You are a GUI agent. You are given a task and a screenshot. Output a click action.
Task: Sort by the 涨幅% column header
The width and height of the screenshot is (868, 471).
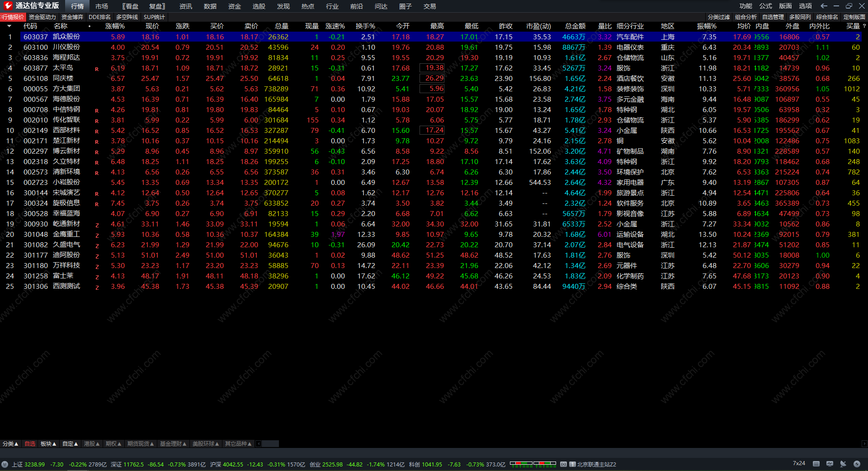point(115,26)
